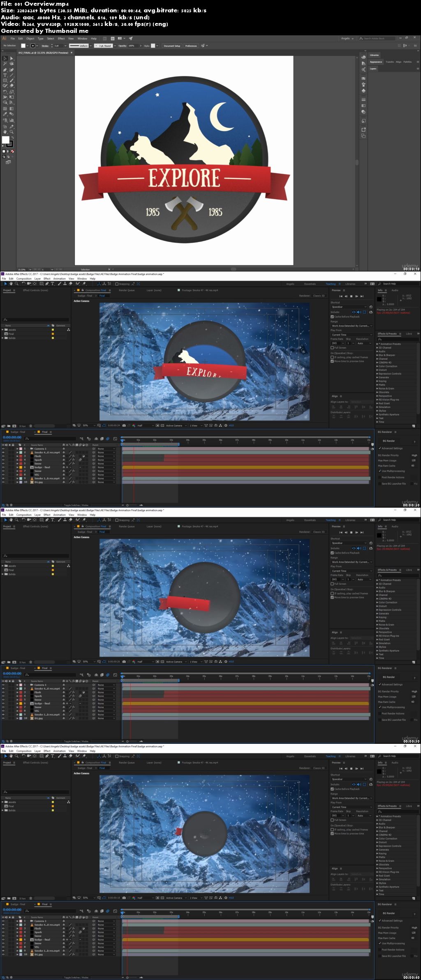This screenshot has width=421, height=980.
Task: Open the Angelo workspace dropdown in Illustrator
Action: [347, 39]
